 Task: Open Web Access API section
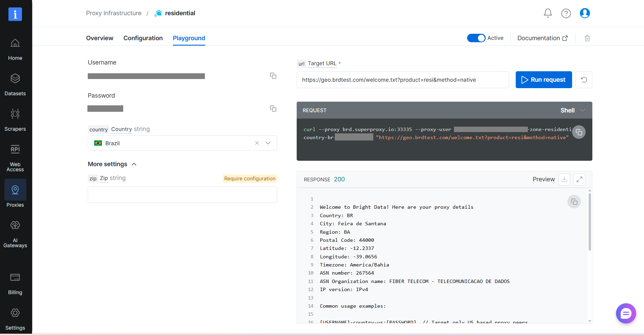tap(15, 158)
